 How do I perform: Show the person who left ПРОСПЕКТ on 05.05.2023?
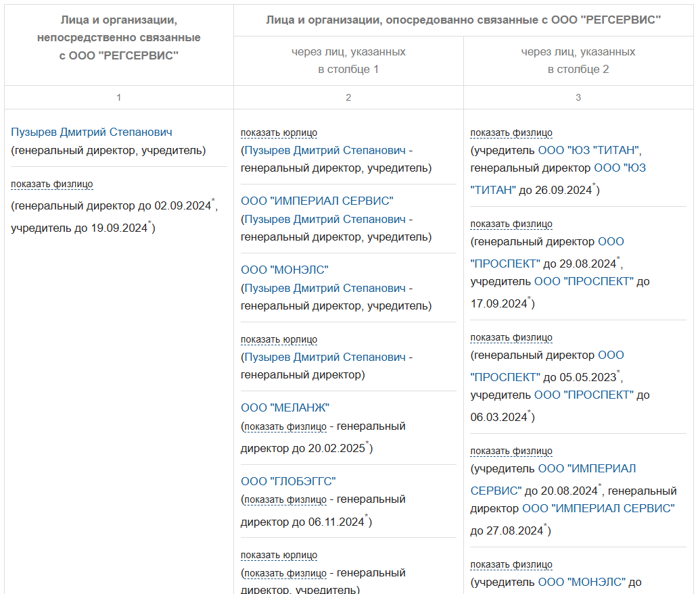coord(511,337)
